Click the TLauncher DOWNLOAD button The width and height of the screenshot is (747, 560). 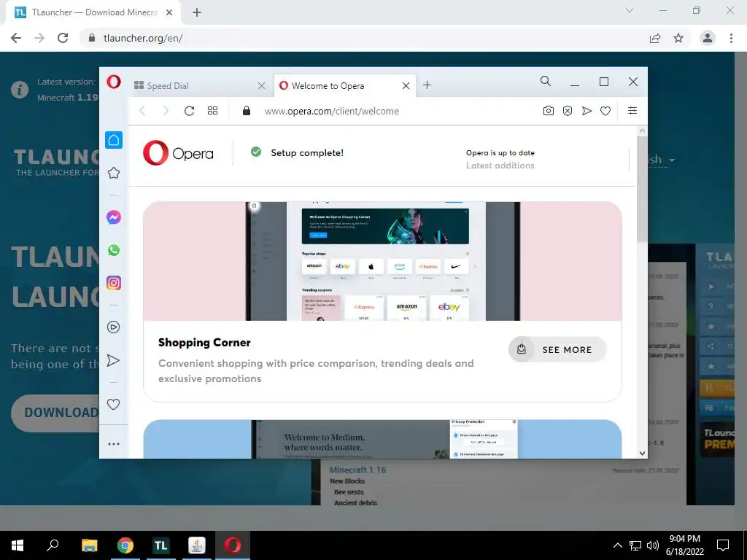(x=55, y=413)
